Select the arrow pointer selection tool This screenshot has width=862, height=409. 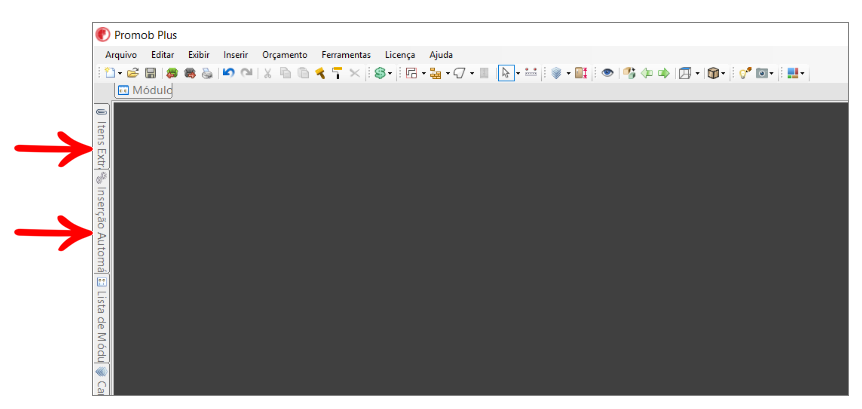506,73
